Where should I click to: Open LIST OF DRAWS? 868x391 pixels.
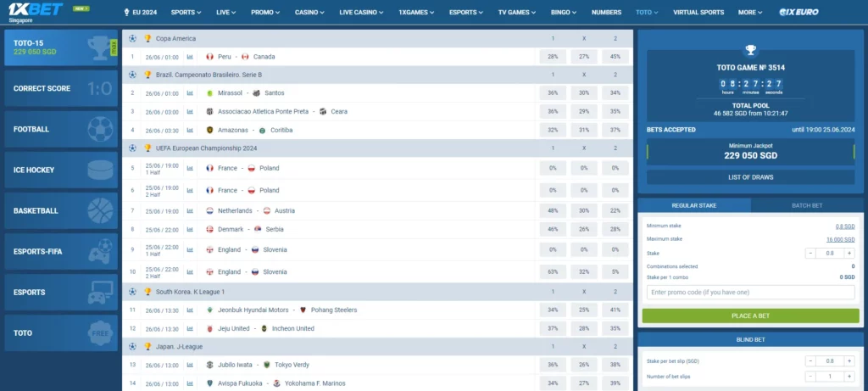pyautogui.click(x=751, y=177)
